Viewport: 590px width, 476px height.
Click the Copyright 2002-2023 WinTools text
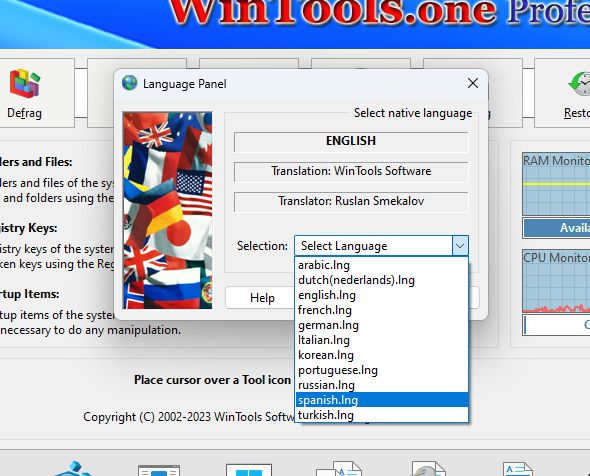pyautogui.click(x=189, y=417)
